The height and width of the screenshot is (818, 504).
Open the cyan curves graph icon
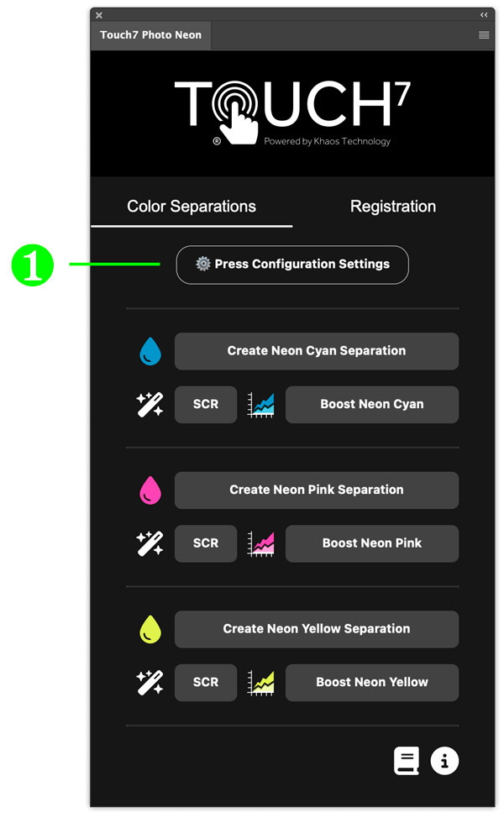tap(260, 405)
